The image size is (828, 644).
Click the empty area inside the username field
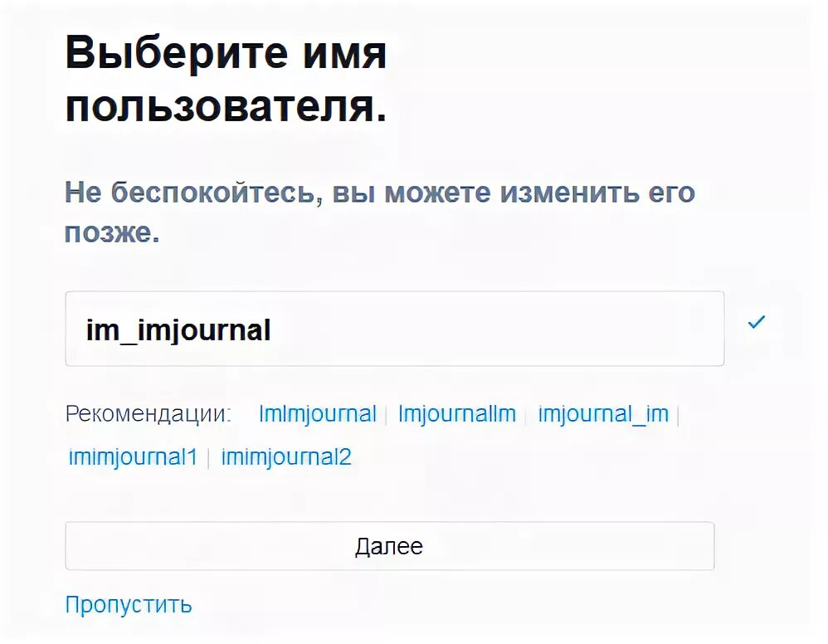pos(496,329)
